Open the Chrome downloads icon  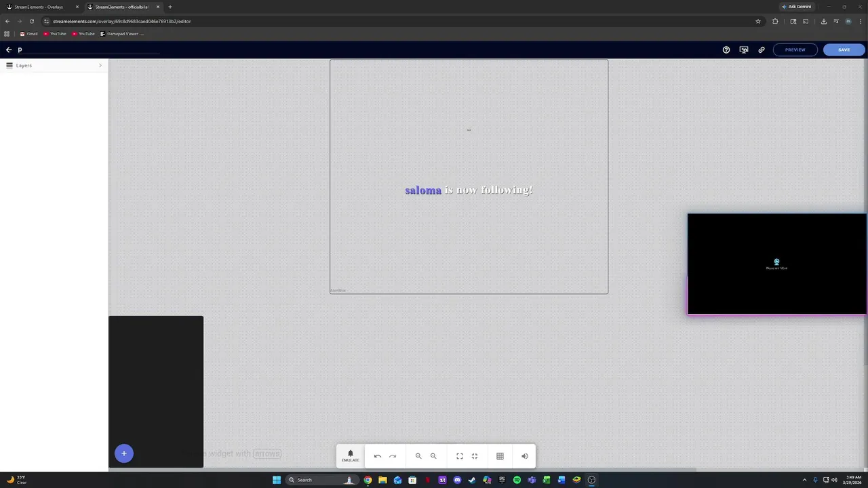click(x=823, y=21)
